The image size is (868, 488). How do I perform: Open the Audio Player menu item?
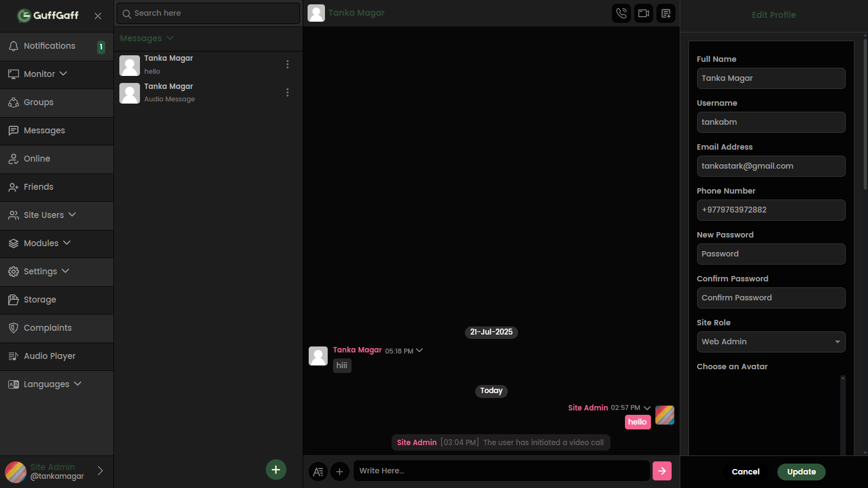click(x=50, y=356)
